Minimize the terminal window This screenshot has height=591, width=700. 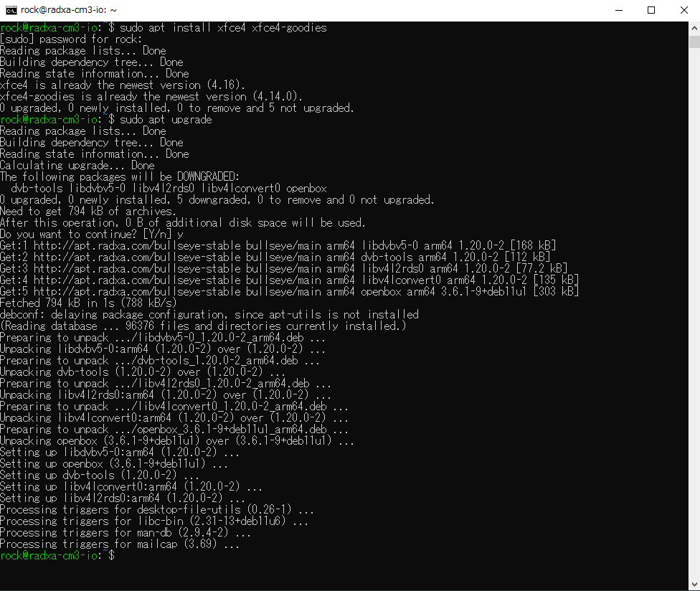point(618,10)
